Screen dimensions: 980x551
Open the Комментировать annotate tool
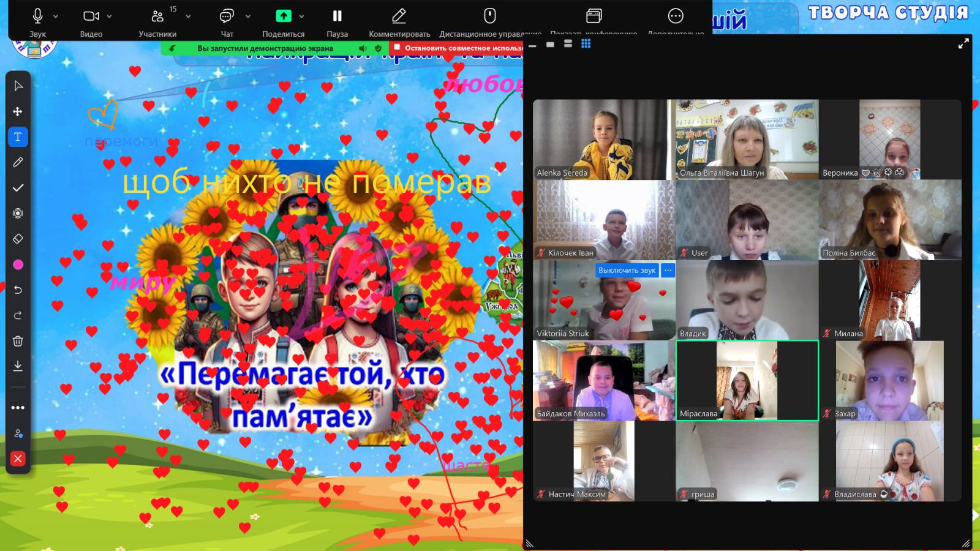(399, 21)
